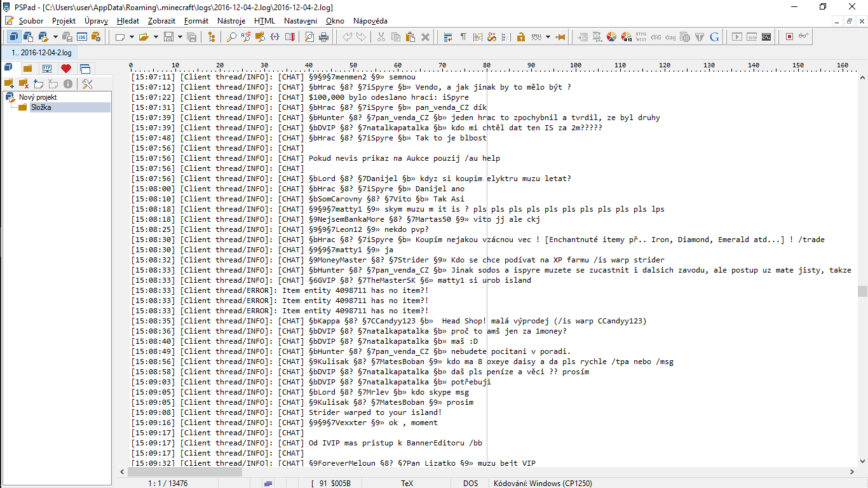Switch to the FTP panel tab

tap(47, 68)
